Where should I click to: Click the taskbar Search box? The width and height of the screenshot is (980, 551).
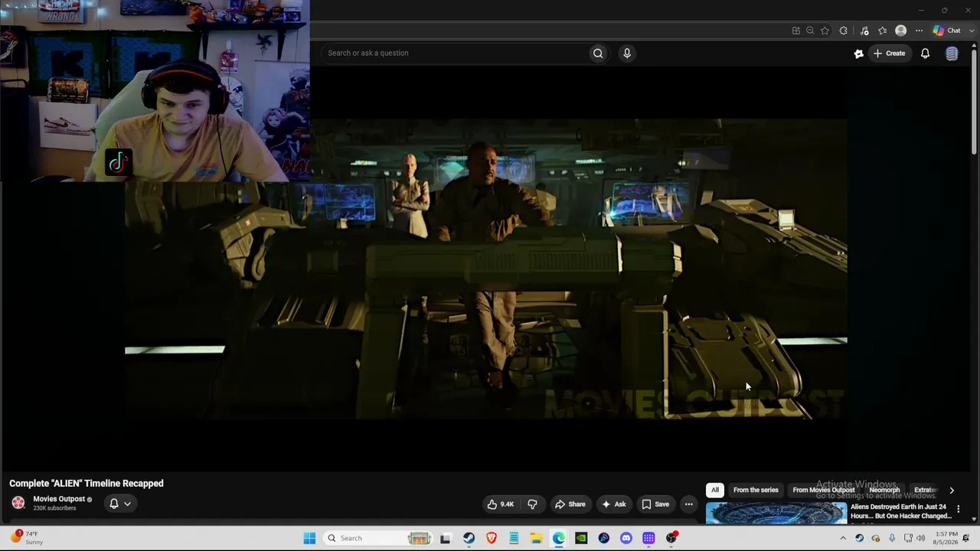(380, 538)
